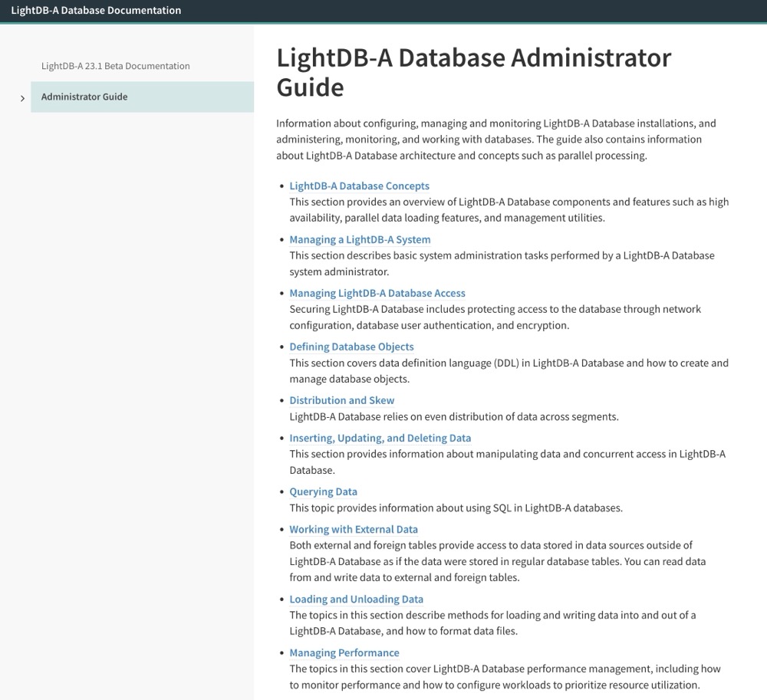Click description text under Distribution and Skew
The image size is (767, 700).
pyautogui.click(x=454, y=416)
